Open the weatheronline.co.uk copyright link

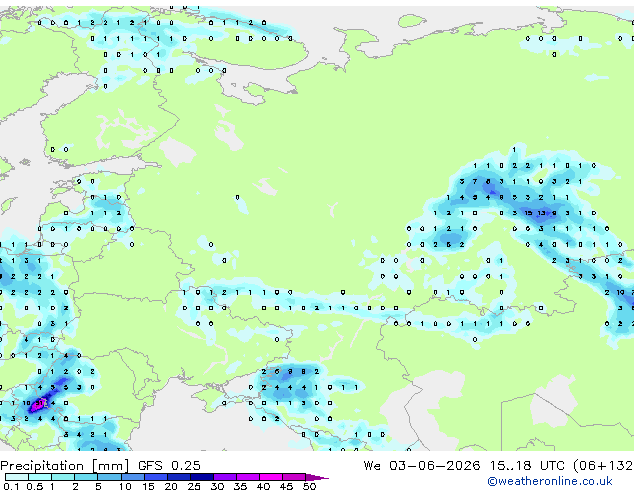(550, 481)
